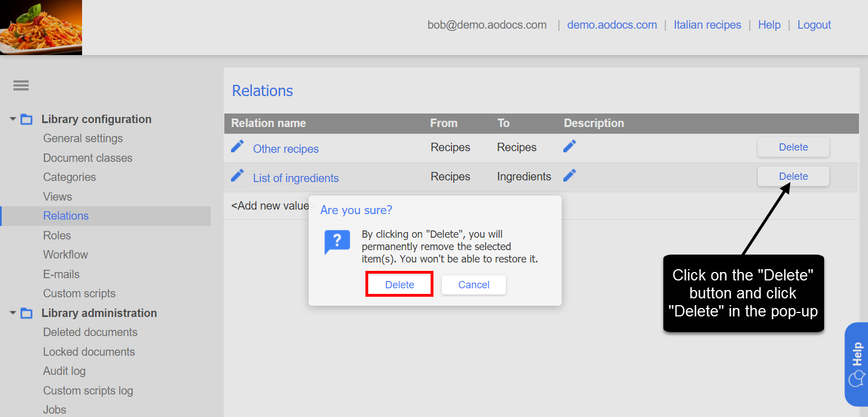Click the Ingredients cell in To column
This screenshot has height=417, width=868.
(524, 176)
